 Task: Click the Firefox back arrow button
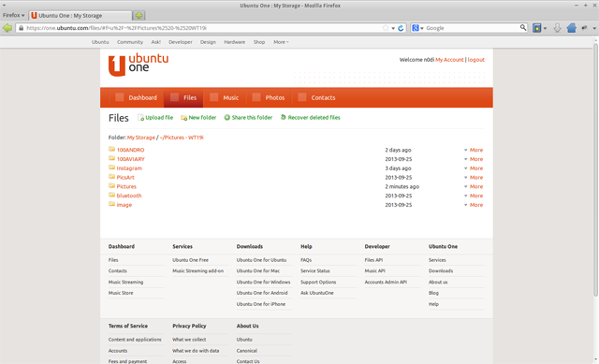(7, 28)
